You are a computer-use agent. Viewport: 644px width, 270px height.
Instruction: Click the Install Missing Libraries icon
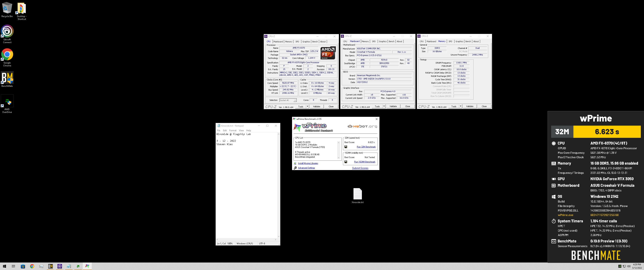295,163
